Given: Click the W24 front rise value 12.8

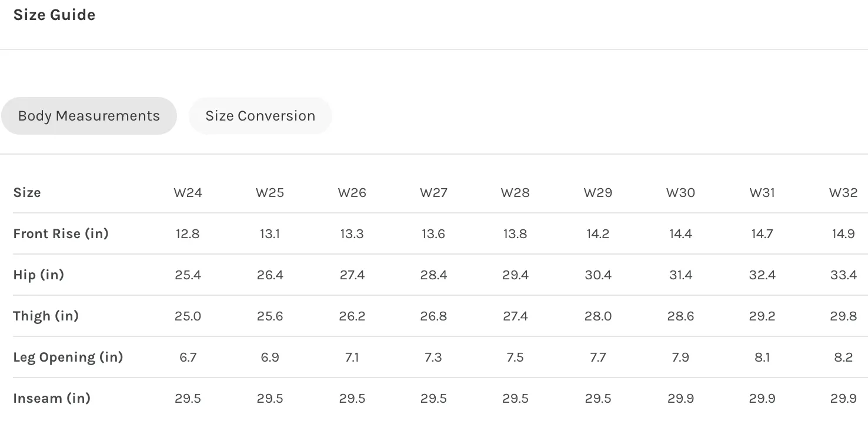Looking at the screenshot, I should [x=188, y=234].
